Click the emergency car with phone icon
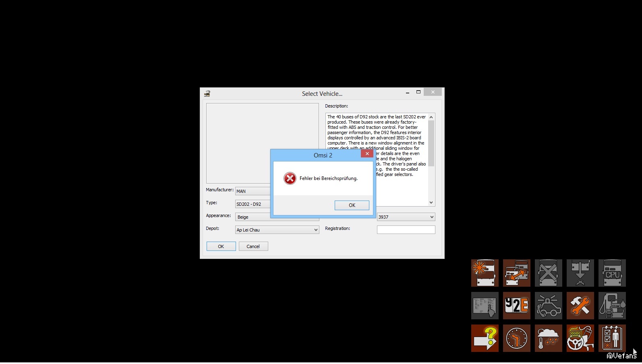642x364 pixels. [549, 306]
